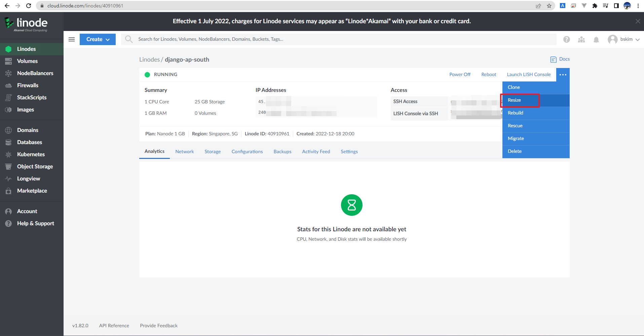Open Account in the sidebar
The width and height of the screenshot is (644, 336).
tap(32, 211)
